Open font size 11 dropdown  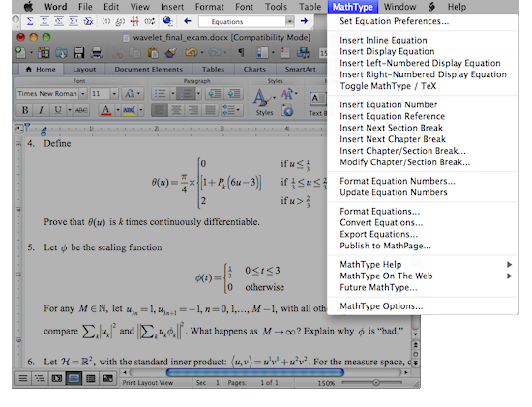pos(114,93)
